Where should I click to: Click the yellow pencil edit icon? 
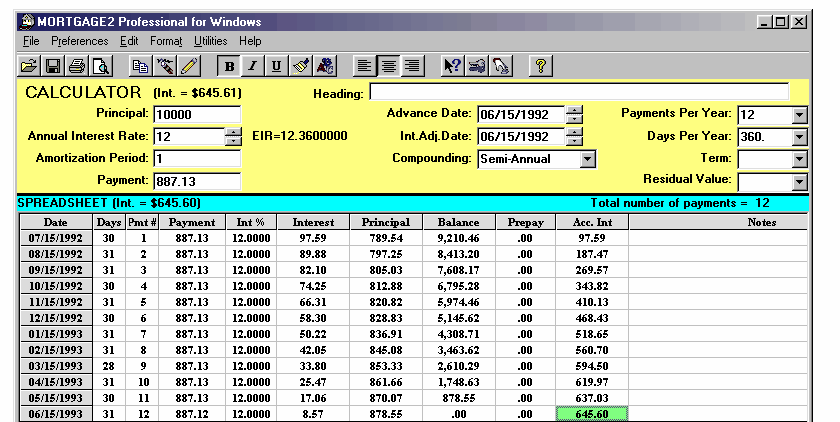[x=189, y=66]
